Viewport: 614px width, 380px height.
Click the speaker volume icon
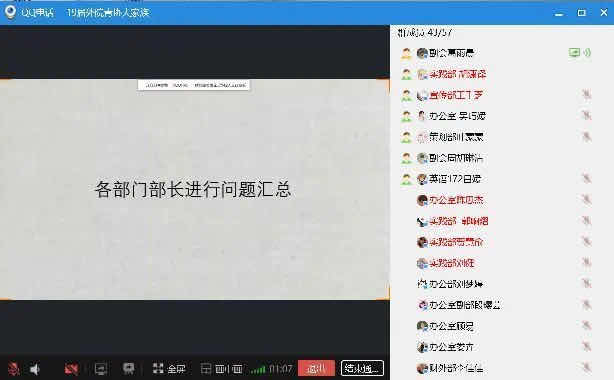[35, 369]
